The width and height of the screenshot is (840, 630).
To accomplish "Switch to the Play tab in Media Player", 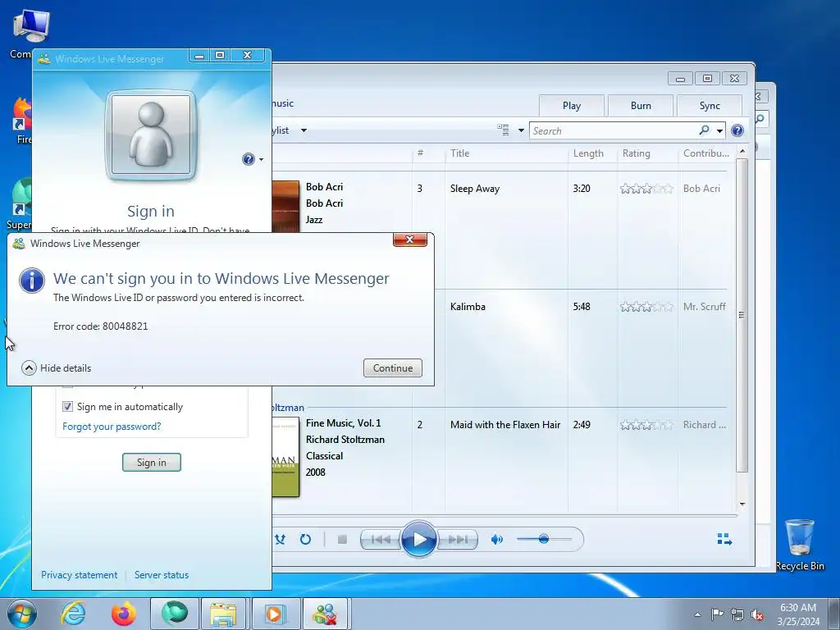I will pos(572,106).
